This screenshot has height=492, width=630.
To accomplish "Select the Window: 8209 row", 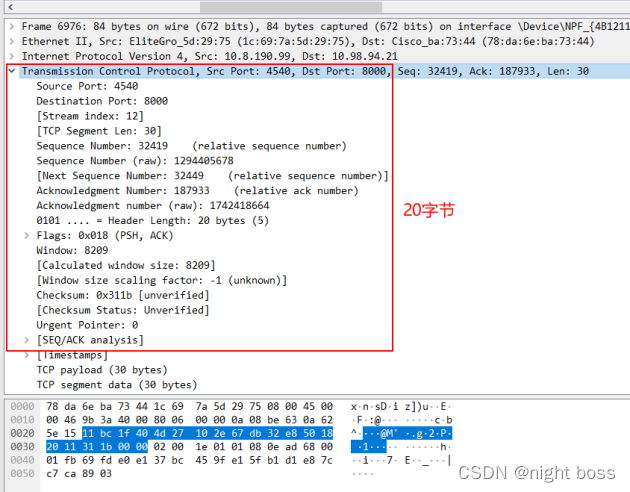I will (x=72, y=251).
